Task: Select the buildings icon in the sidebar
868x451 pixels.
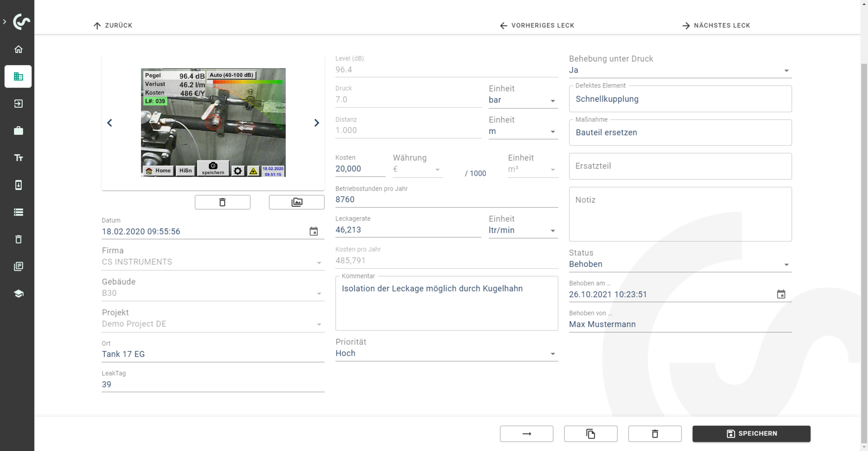Action: pyautogui.click(x=18, y=76)
